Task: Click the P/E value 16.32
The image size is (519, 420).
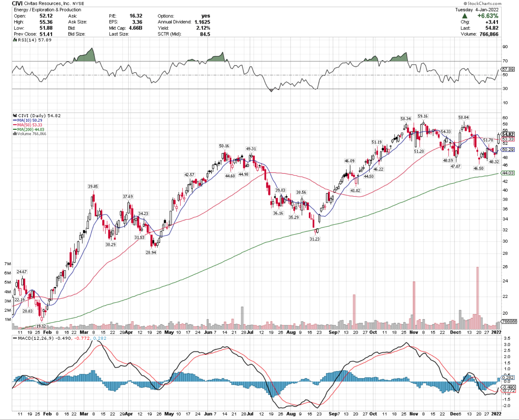Action: coord(136,16)
